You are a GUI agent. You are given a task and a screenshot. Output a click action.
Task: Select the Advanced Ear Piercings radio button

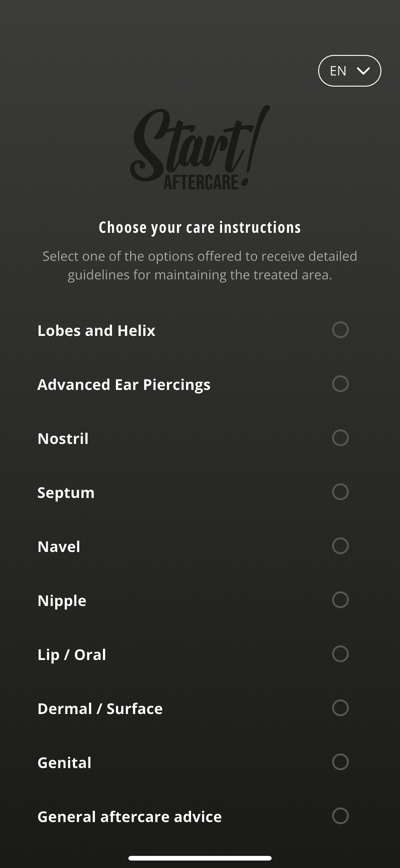click(x=340, y=384)
